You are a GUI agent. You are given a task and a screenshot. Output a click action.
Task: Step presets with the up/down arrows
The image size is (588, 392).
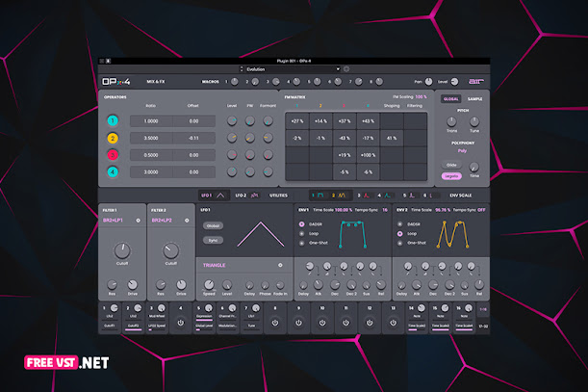[x=242, y=69]
